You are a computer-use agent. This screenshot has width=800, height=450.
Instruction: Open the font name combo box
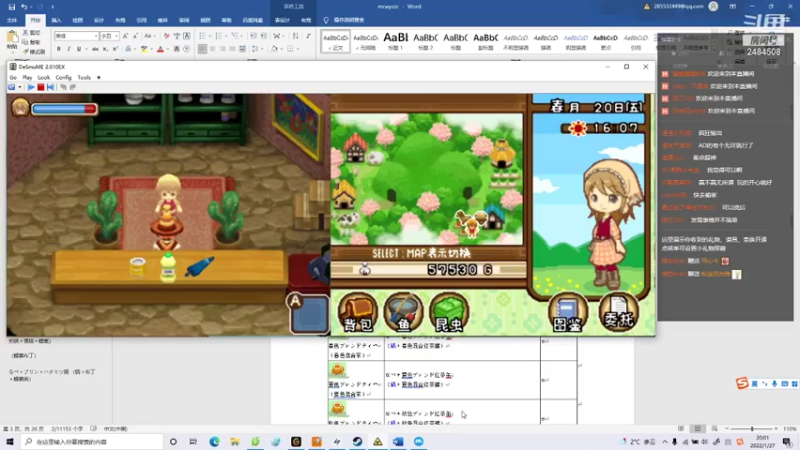tap(77, 36)
